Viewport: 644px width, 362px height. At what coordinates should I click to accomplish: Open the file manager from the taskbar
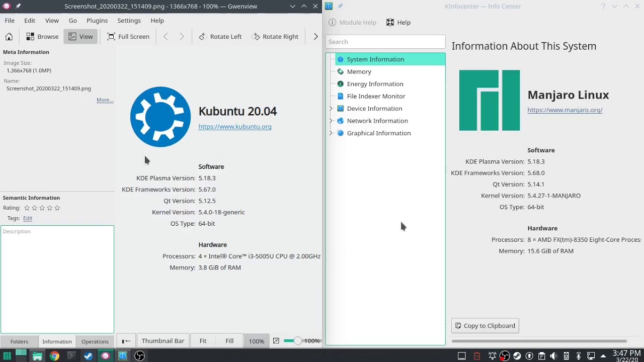37,356
